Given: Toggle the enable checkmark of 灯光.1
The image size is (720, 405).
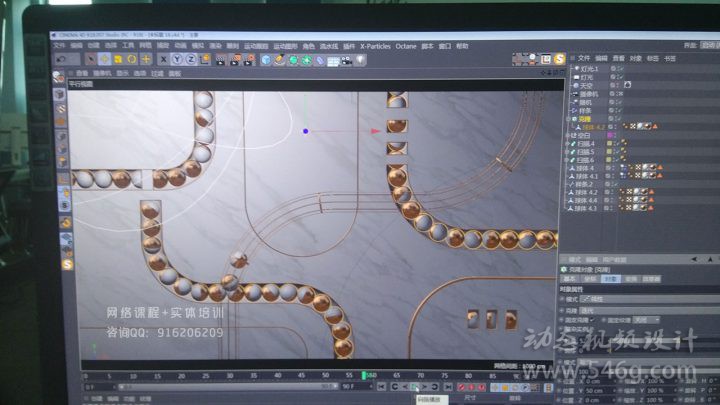Looking at the screenshot, I should pyautogui.click(x=620, y=69).
